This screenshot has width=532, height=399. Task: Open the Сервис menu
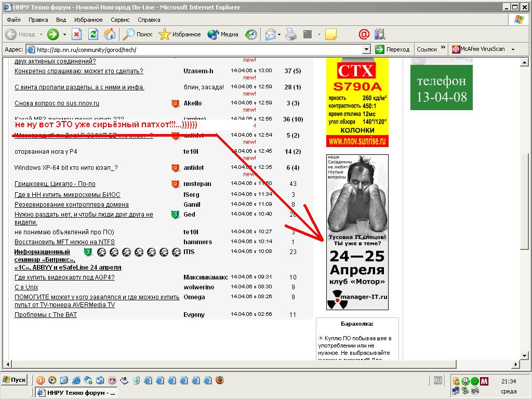[x=120, y=20]
